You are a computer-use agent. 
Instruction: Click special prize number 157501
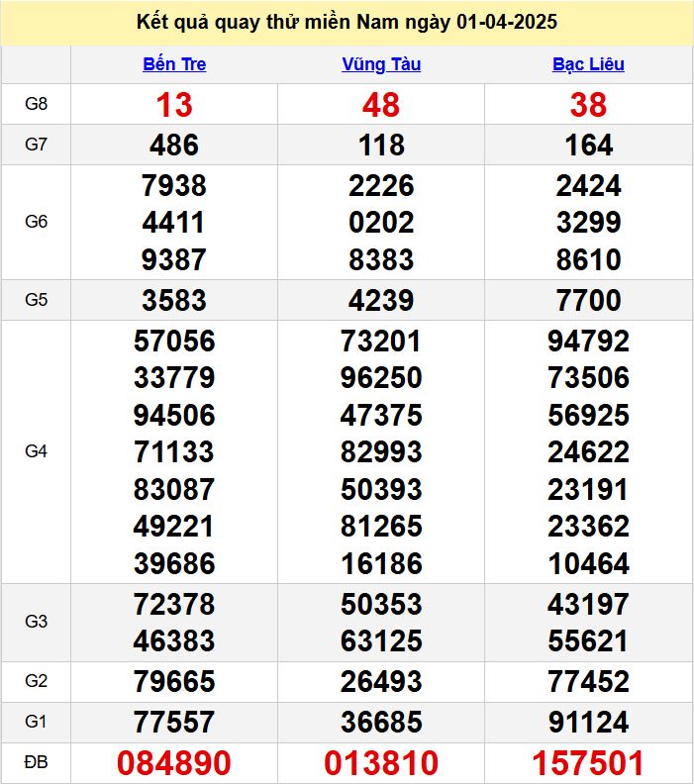588,763
